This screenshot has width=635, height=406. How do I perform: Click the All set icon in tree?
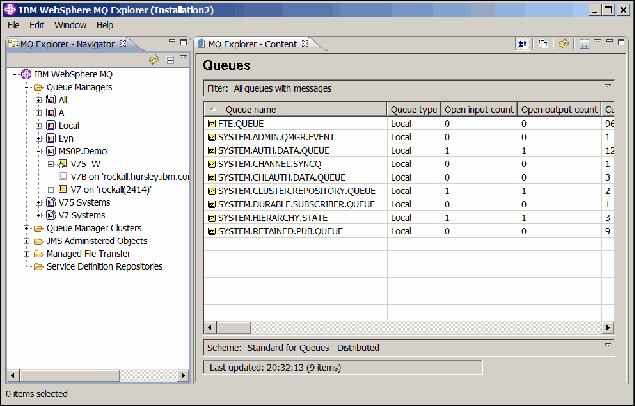[x=51, y=100]
